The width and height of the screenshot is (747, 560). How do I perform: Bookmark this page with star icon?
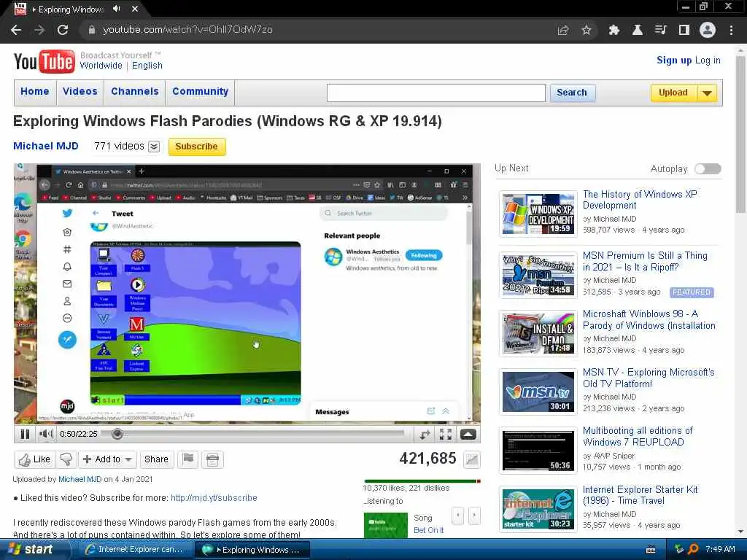(587, 30)
